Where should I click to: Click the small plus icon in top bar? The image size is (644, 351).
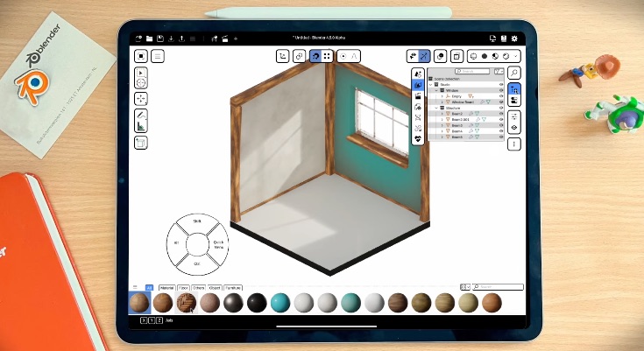point(236,39)
